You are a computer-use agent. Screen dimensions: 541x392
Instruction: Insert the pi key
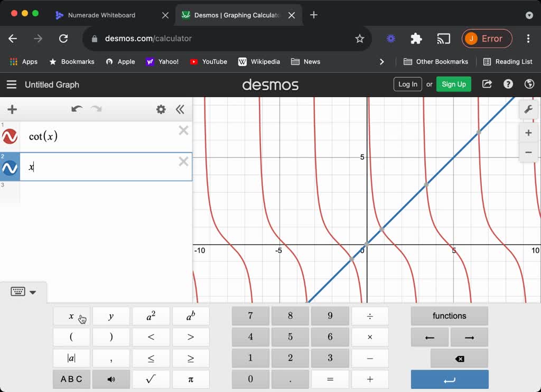point(191,379)
